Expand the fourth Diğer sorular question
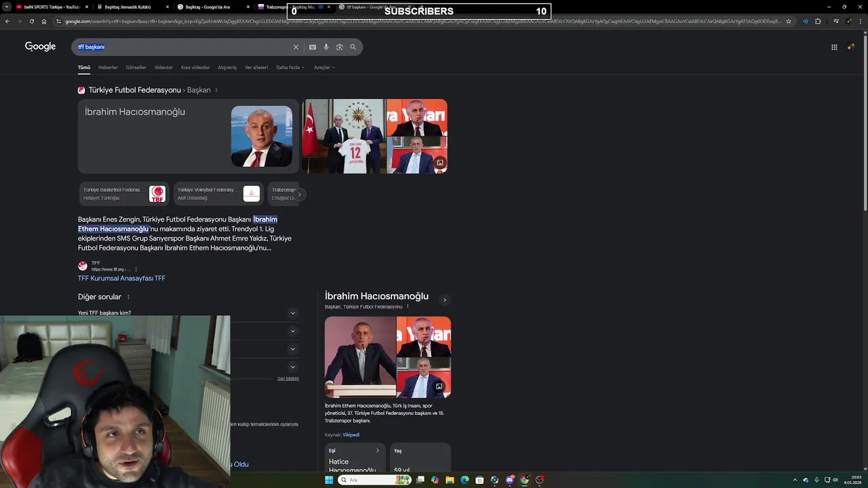 coord(292,367)
